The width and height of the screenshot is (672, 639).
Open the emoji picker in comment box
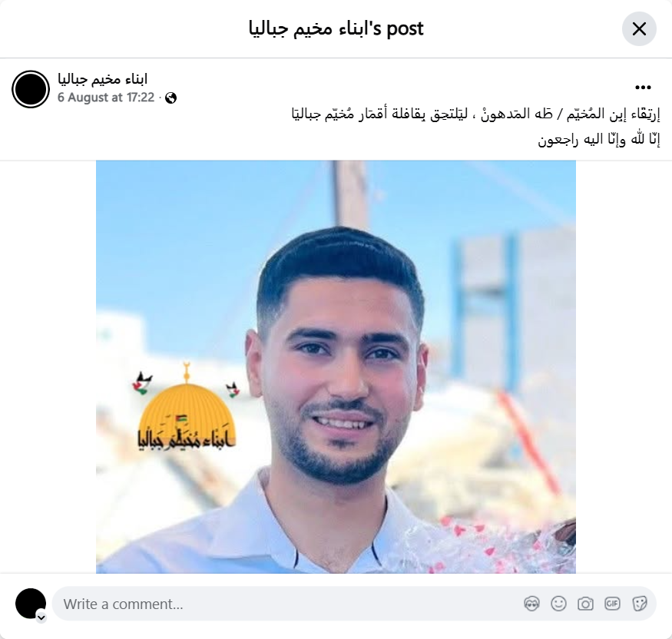[558, 604]
